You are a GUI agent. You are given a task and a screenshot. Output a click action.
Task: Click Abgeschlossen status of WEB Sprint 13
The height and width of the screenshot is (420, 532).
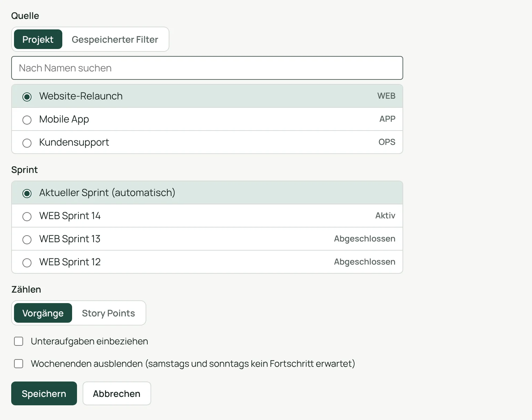click(x=364, y=239)
